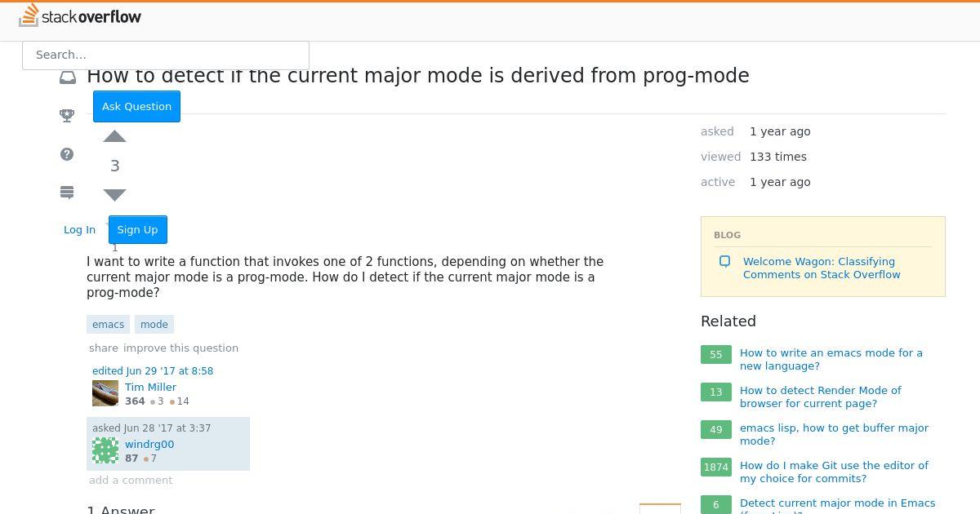Select the emacs tag

click(x=109, y=324)
